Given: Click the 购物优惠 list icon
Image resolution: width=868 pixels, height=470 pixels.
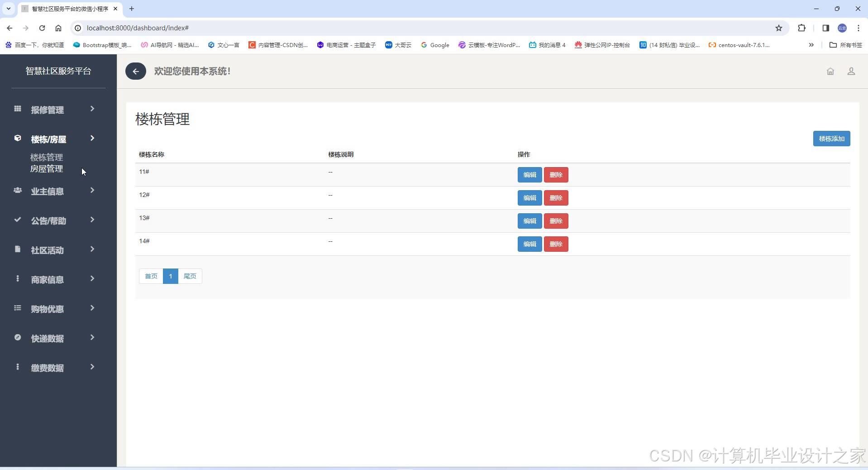Looking at the screenshot, I should (x=18, y=308).
